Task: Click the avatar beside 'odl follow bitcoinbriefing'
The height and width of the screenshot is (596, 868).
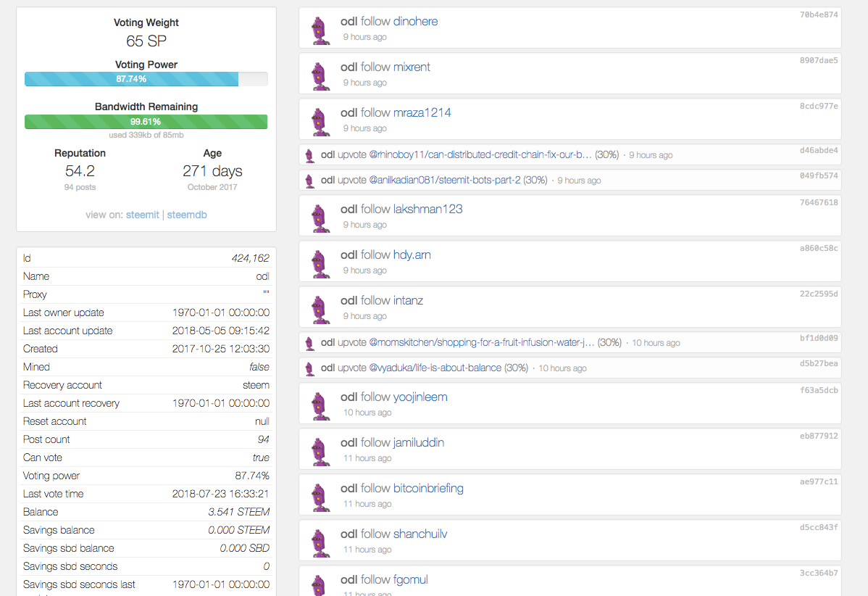Action: pyautogui.click(x=320, y=497)
